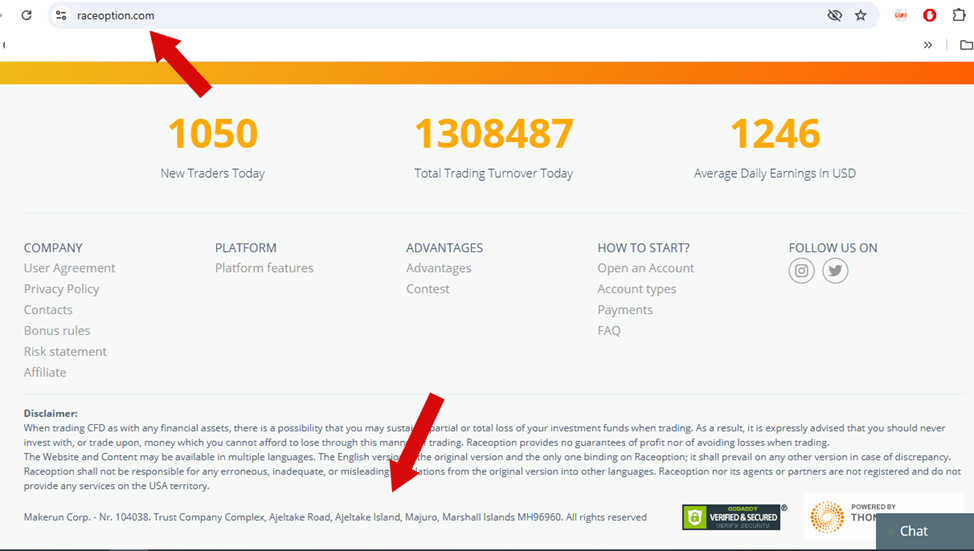Open the Privacy Policy link
The width and height of the screenshot is (974, 551).
pos(61,289)
